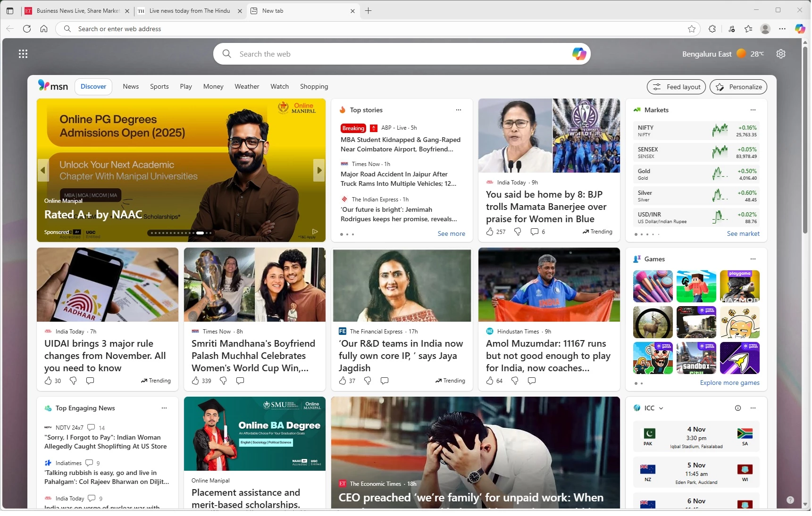
Task: Open Settings and more ellipsis menu
Action: tap(782, 29)
